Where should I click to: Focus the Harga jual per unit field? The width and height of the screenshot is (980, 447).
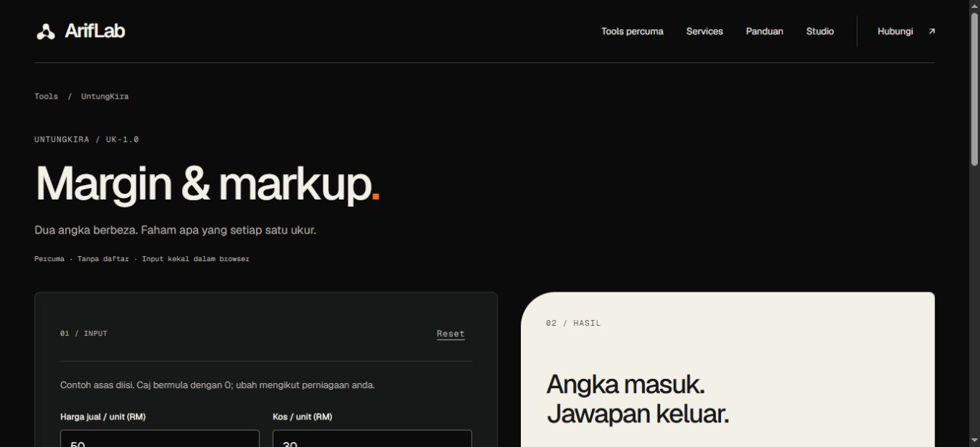click(160, 438)
